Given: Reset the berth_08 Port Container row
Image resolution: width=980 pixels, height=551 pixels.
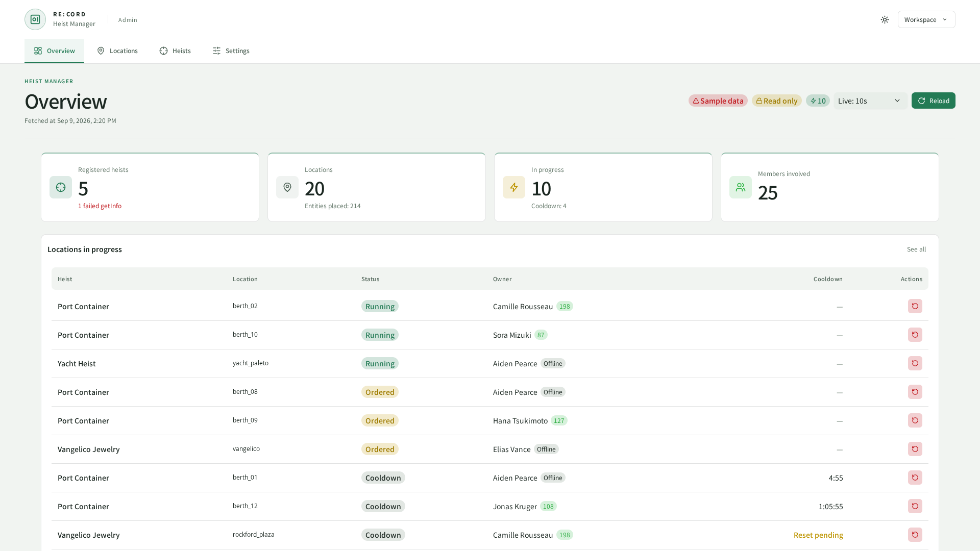Looking at the screenshot, I should pyautogui.click(x=915, y=392).
